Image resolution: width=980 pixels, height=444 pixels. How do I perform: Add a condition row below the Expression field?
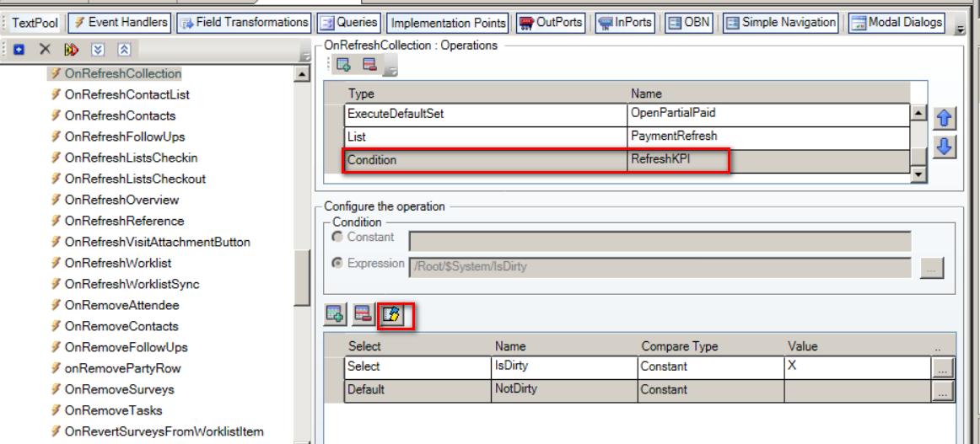[335, 314]
